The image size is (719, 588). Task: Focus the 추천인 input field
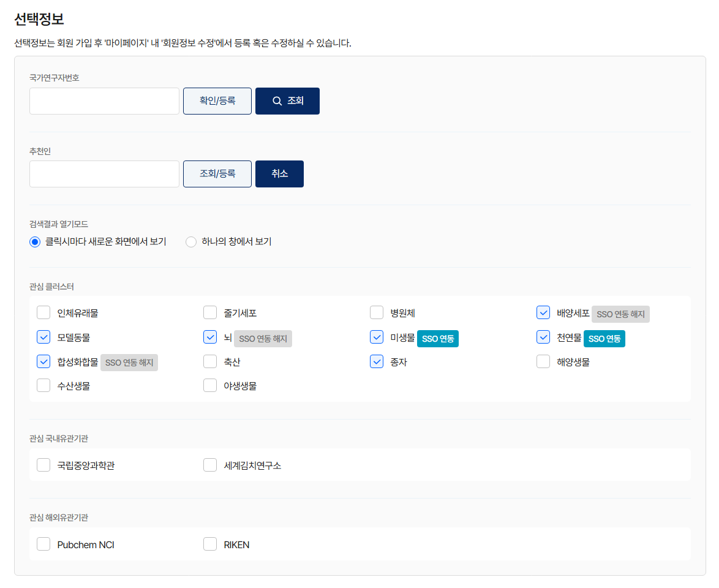[x=104, y=174]
